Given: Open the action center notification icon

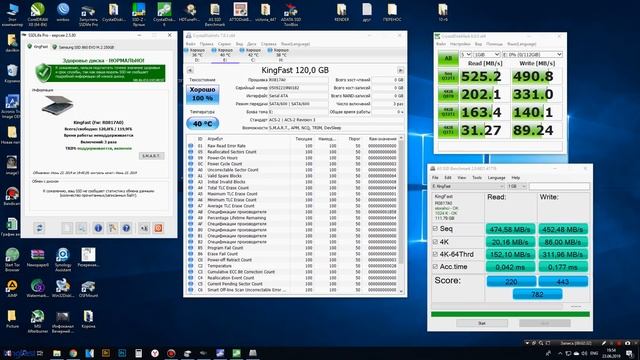Looking at the screenshot, I should point(629,353).
